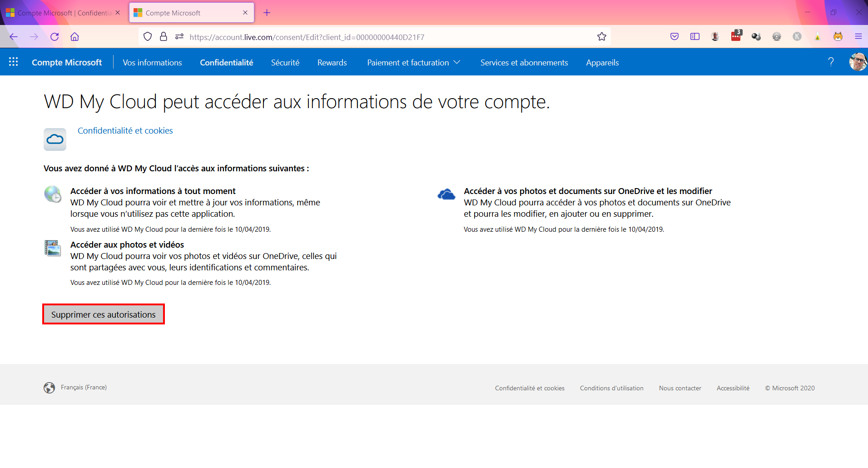
Task: Bookmark this page with the star icon
Action: pyautogui.click(x=602, y=37)
